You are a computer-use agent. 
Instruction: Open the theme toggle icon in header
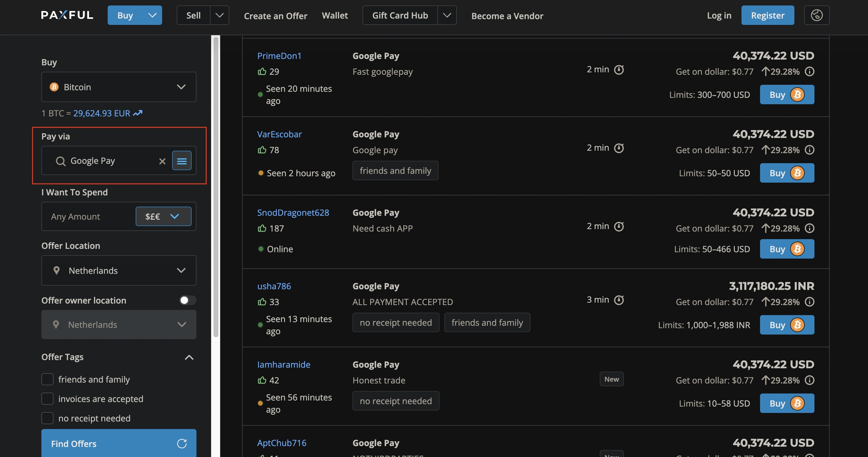click(816, 15)
